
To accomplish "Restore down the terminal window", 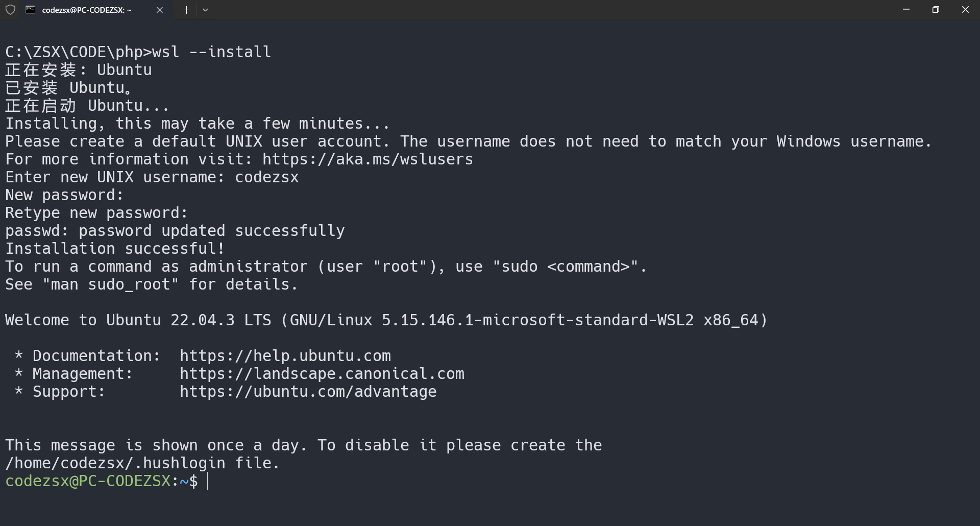I will (936, 9).
